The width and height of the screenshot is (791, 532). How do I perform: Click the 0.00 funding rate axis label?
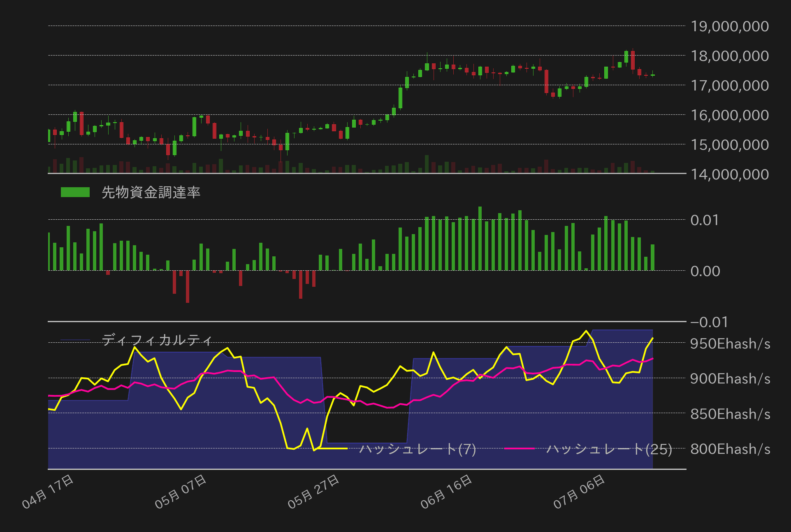tap(705, 271)
